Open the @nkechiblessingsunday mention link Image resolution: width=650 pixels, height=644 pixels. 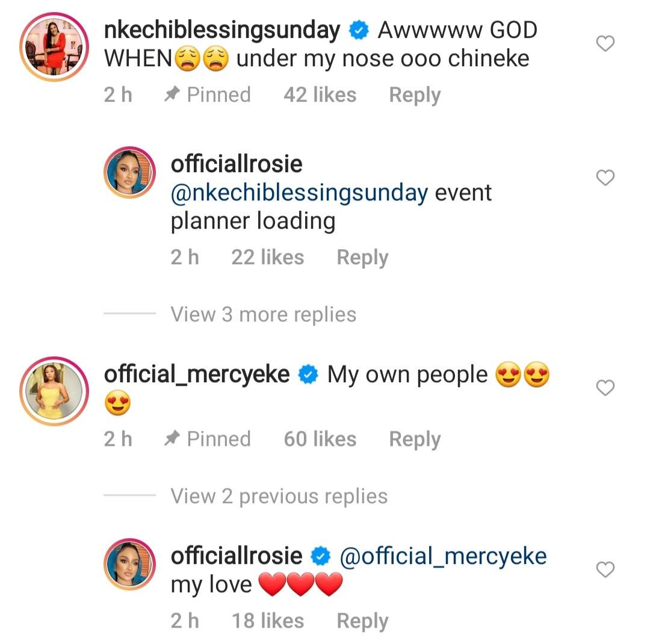pos(300,193)
